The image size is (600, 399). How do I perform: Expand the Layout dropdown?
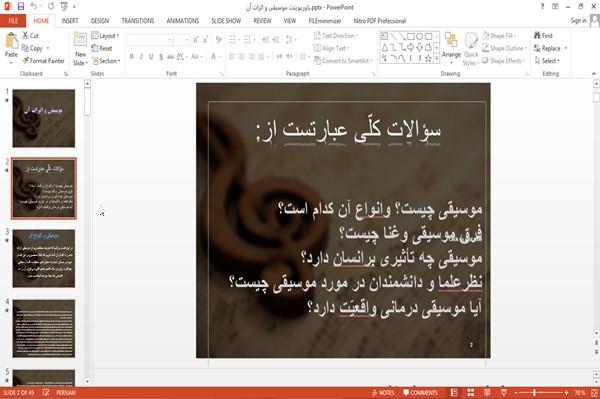pos(105,36)
